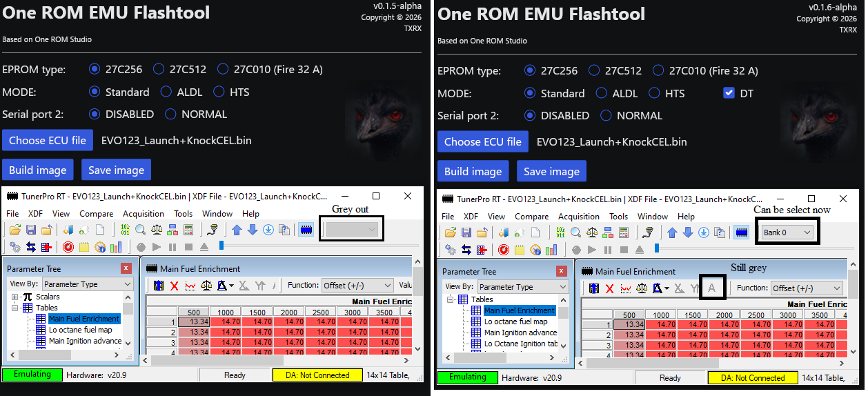Calculator icon in right TunerPro toolbar
This screenshot has width=868, height=396.
624,232
